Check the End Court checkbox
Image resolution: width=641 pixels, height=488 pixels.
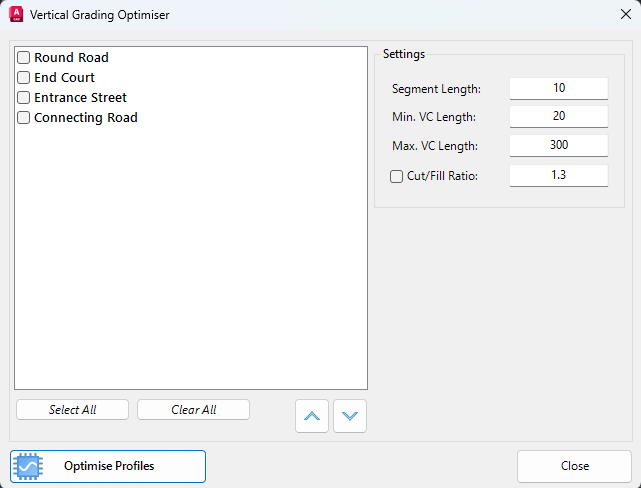pyautogui.click(x=23, y=78)
